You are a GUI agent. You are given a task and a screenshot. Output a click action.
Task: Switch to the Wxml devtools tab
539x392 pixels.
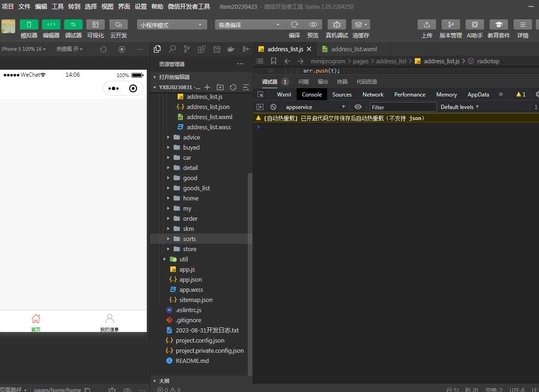tap(284, 95)
